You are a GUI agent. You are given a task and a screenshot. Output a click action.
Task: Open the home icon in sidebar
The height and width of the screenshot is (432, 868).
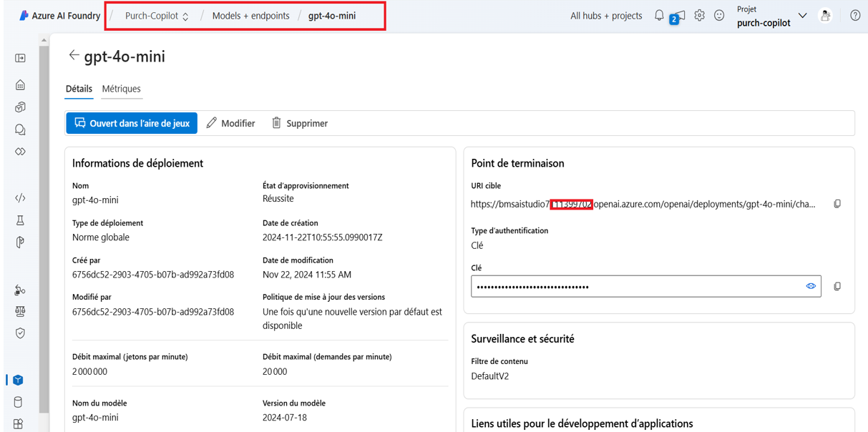[x=20, y=85]
